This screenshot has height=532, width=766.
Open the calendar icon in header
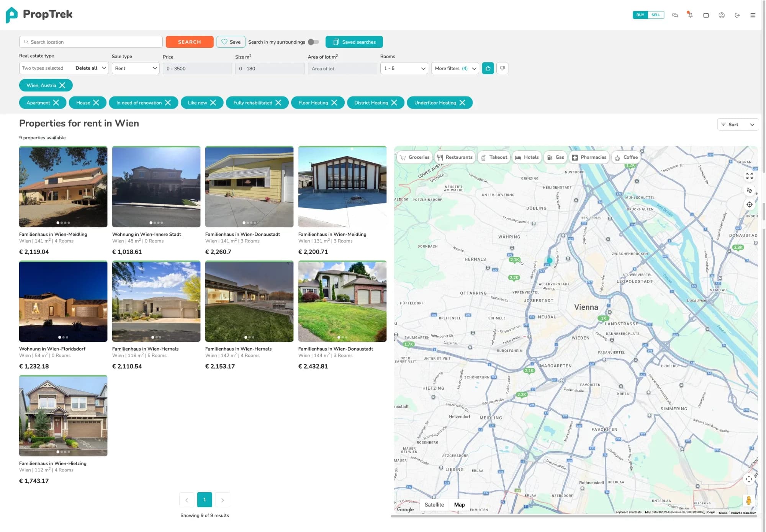[x=706, y=15]
